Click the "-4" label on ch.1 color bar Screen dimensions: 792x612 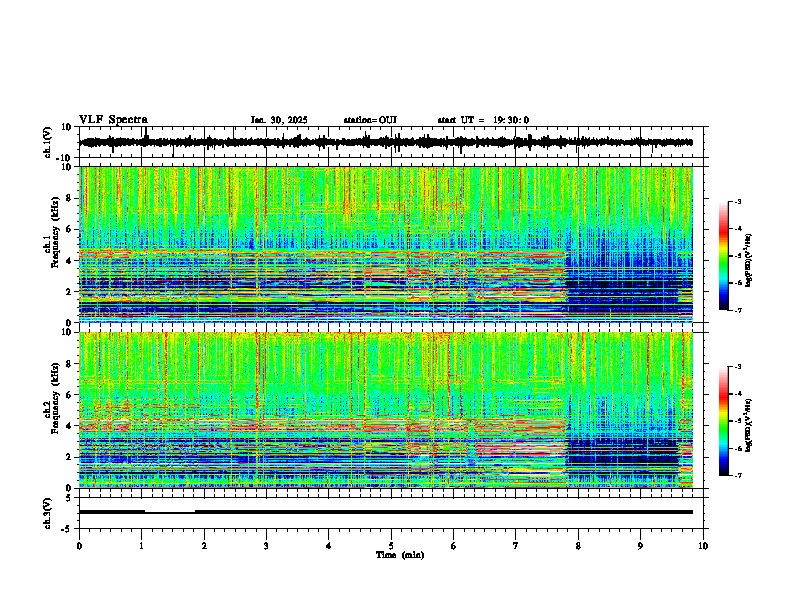(x=737, y=229)
